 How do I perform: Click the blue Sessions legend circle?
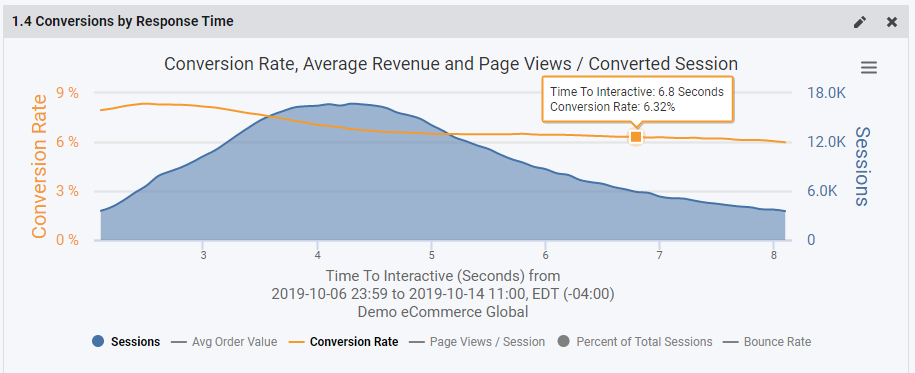(x=99, y=341)
